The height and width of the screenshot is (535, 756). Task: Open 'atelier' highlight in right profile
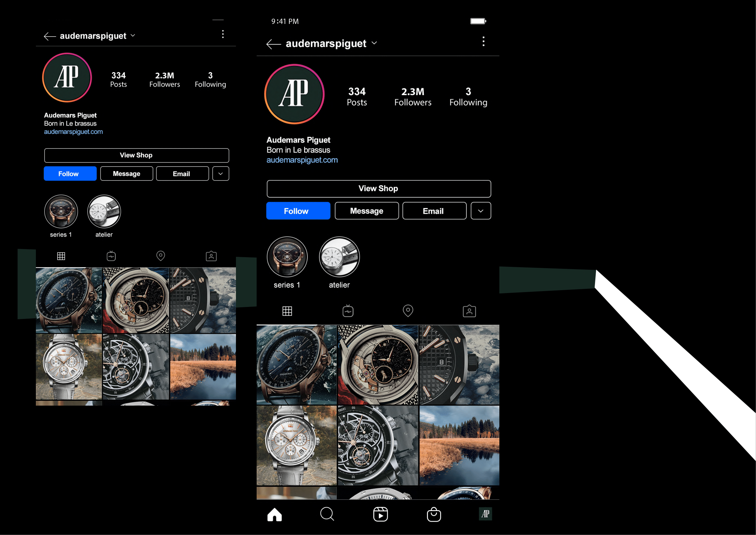339,257
